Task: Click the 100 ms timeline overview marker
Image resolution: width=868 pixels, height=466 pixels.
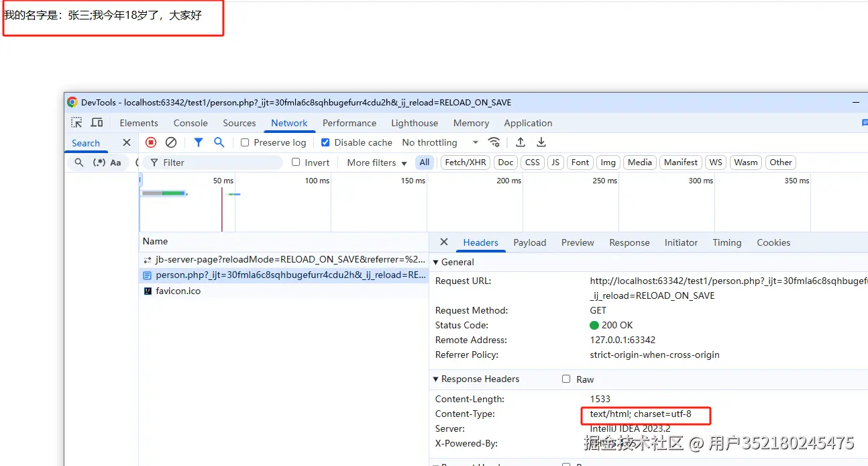Action: [317, 181]
